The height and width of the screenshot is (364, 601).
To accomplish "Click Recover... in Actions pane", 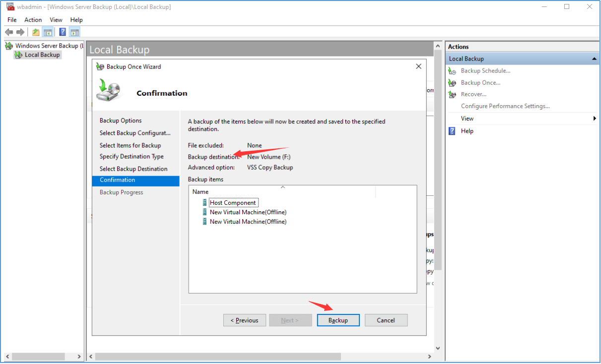I will [x=473, y=94].
